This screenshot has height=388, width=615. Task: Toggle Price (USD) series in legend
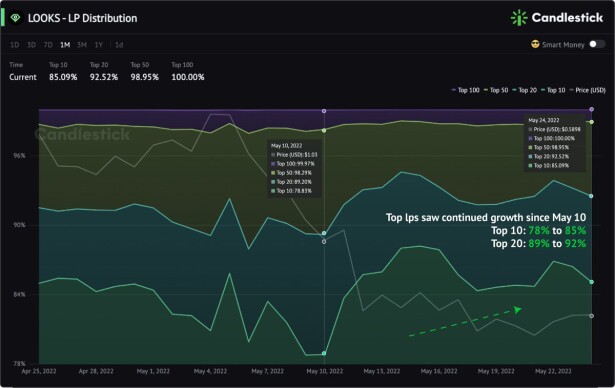(587, 90)
